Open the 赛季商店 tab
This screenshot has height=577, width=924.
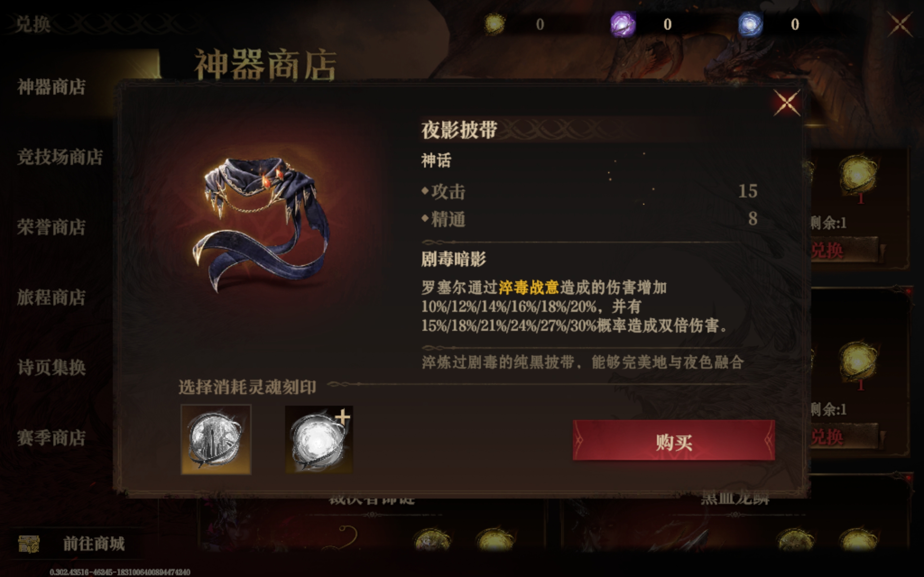tap(51, 438)
